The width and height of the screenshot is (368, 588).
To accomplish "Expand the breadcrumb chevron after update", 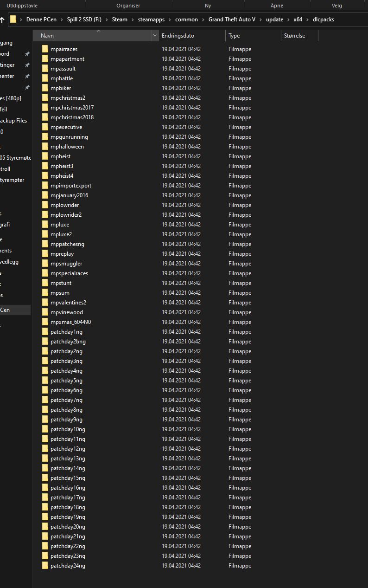I will pos(288,19).
